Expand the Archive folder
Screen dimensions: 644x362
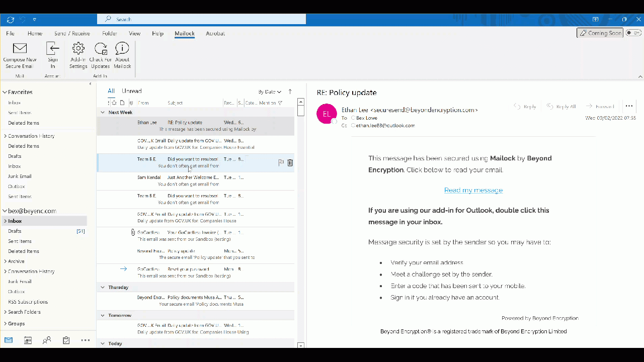pyautogui.click(x=5, y=261)
